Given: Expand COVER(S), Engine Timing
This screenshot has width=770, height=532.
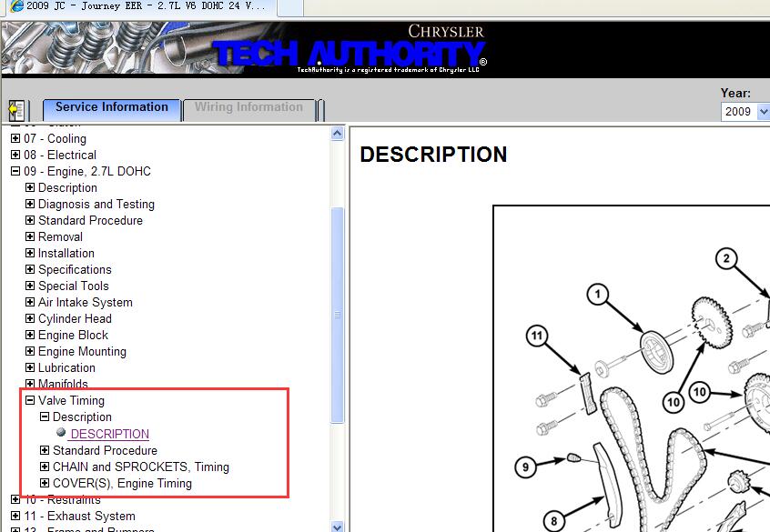Looking at the screenshot, I should click(x=45, y=483).
